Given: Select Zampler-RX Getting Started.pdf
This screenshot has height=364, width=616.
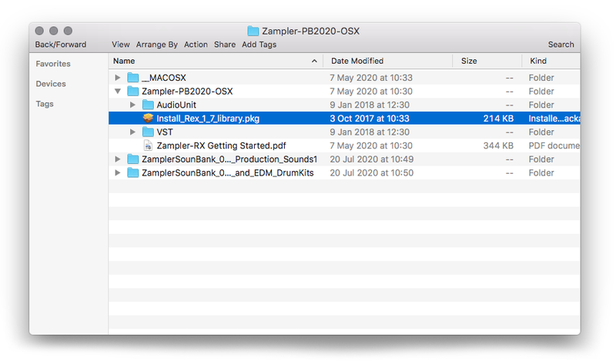Looking at the screenshot, I should tap(221, 145).
